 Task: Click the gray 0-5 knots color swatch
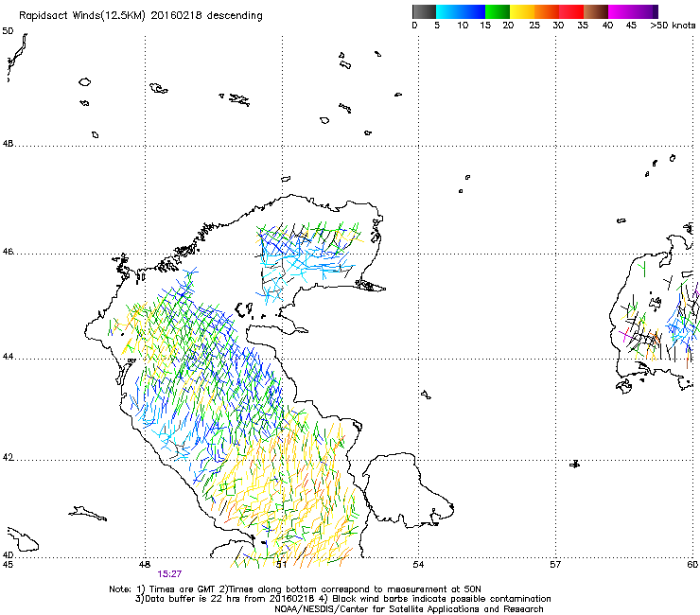[x=424, y=11]
